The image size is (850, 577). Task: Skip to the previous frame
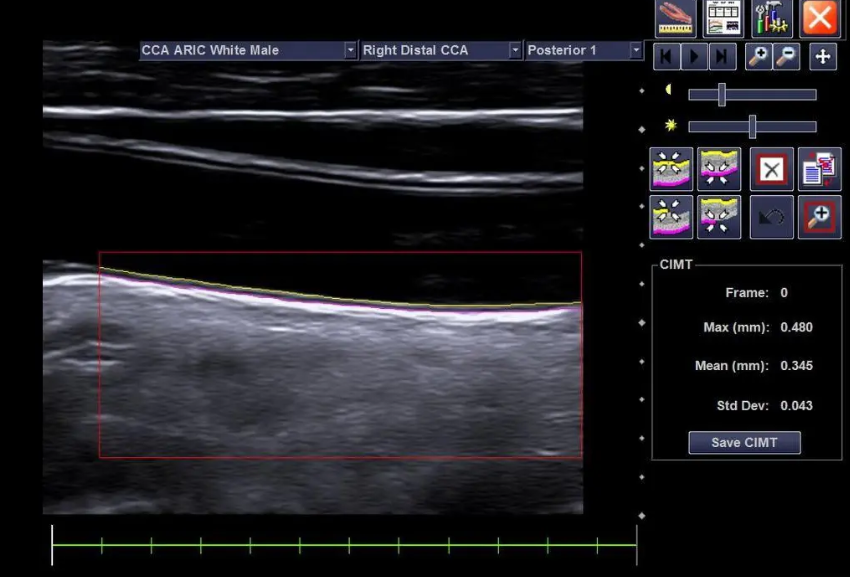(x=667, y=56)
